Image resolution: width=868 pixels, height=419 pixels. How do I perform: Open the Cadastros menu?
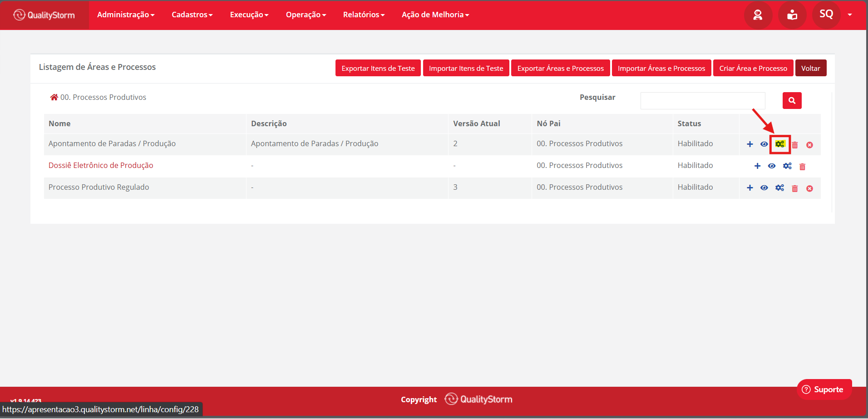point(192,15)
